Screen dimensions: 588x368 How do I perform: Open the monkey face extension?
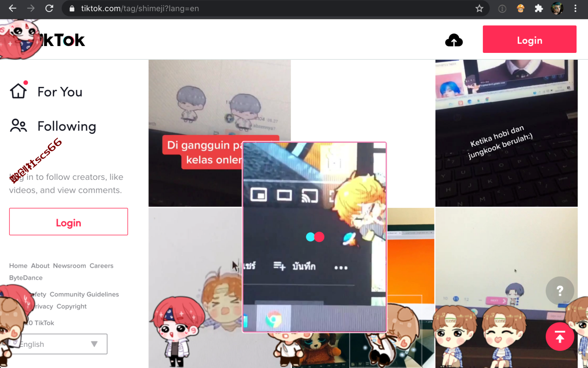point(520,8)
